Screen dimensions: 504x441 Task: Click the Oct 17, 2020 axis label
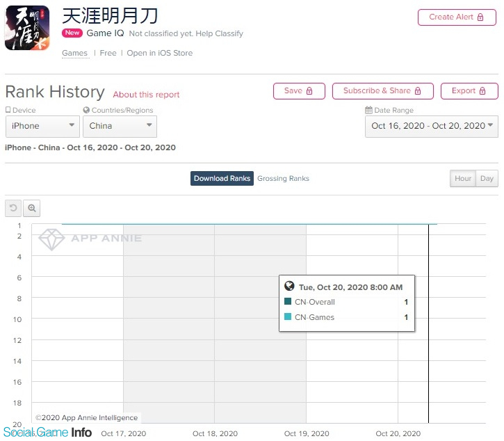click(124, 433)
